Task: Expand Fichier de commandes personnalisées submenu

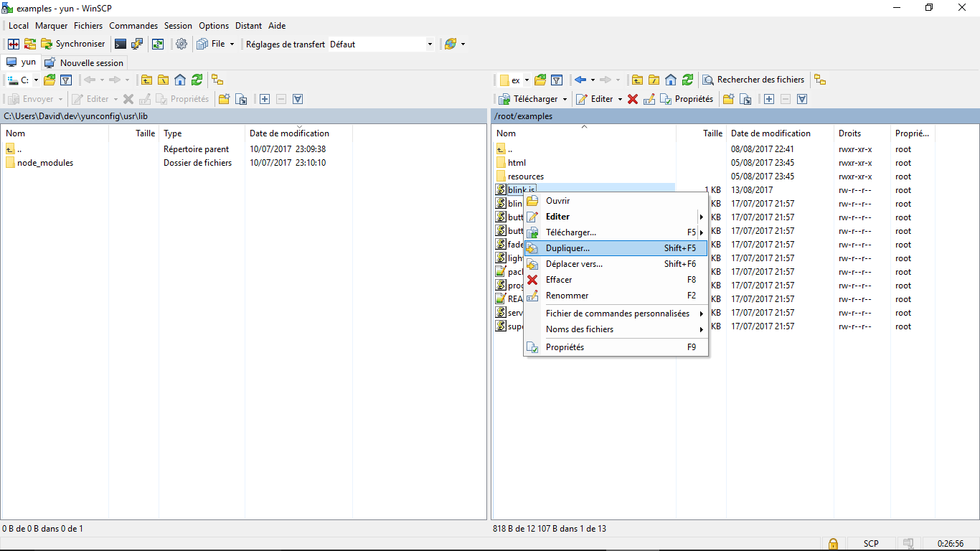Action: click(616, 314)
